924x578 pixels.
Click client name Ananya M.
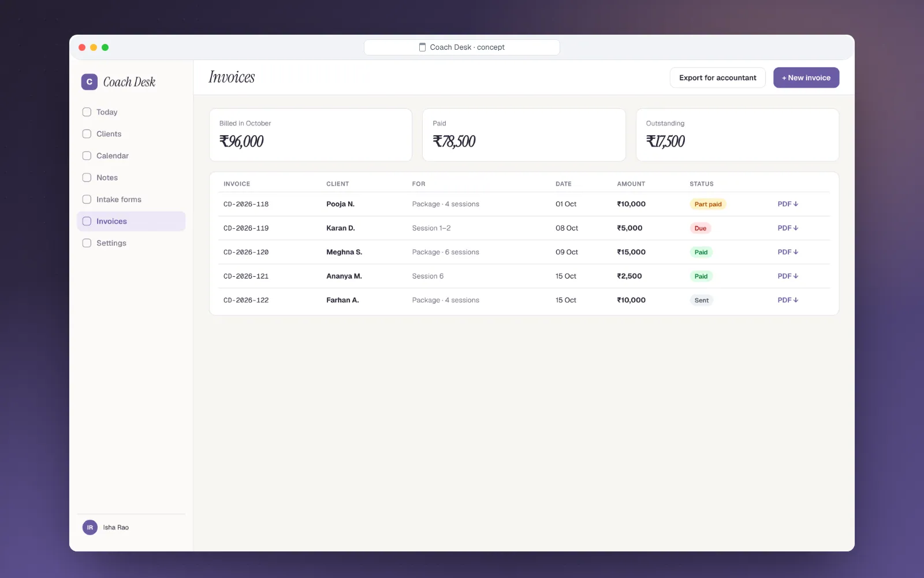344,276
